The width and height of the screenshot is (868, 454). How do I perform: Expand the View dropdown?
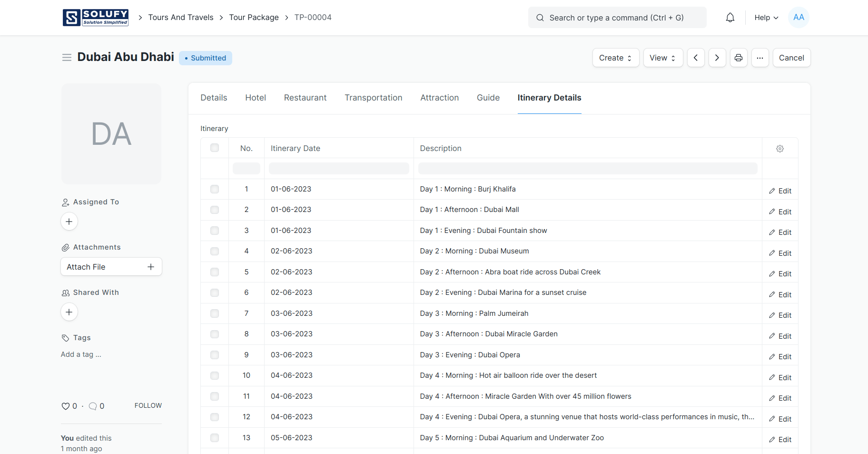click(x=663, y=58)
